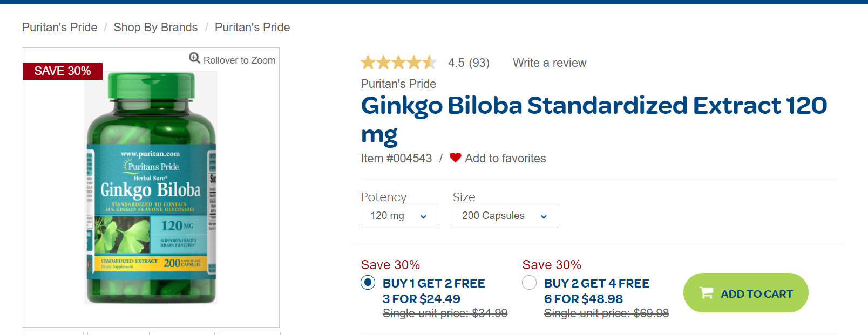
Task: Click the last Puritan's Pride breadcrumb
Action: (252, 28)
